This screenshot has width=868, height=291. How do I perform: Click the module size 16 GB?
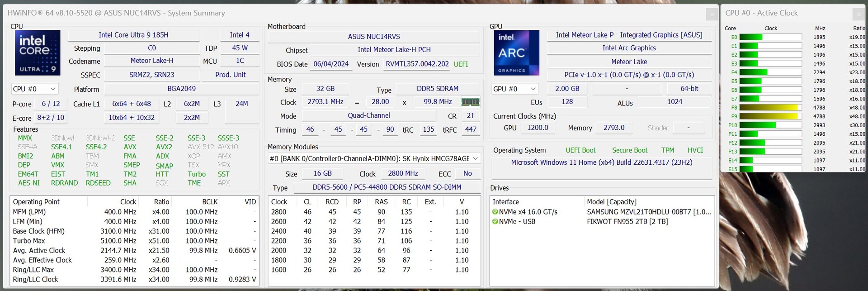point(323,174)
